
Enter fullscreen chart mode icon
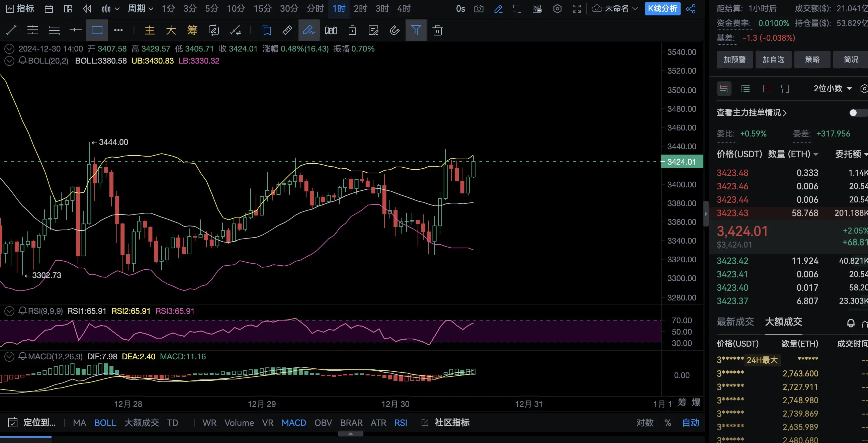577,9
